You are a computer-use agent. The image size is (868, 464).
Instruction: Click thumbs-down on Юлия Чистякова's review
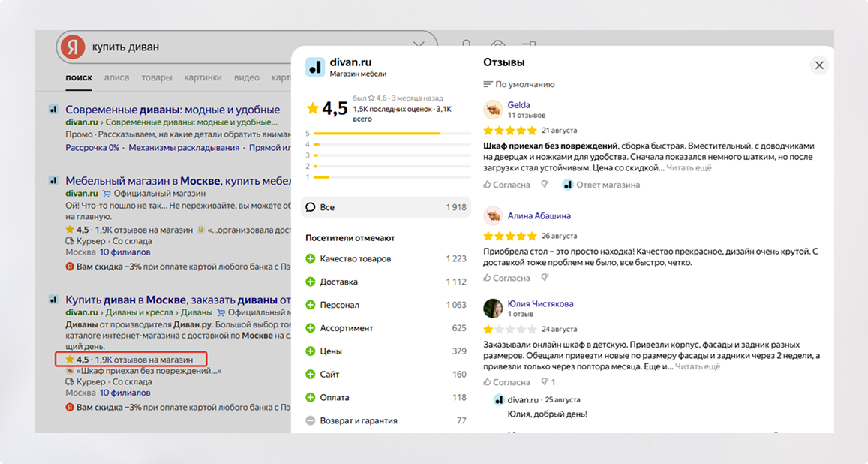tap(545, 382)
